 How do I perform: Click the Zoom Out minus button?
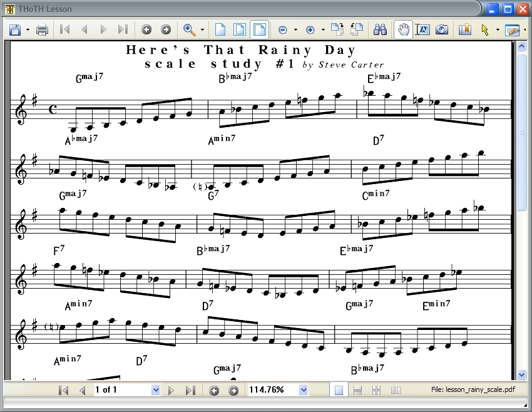tap(282, 30)
